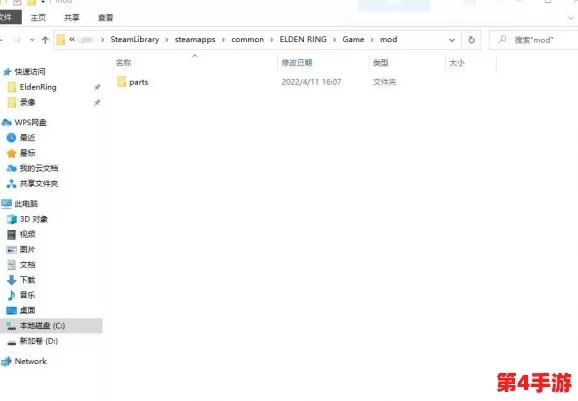Open the pinned EldenRing folder
The width and height of the screenshot is (578, 401).
coord(38,87)
